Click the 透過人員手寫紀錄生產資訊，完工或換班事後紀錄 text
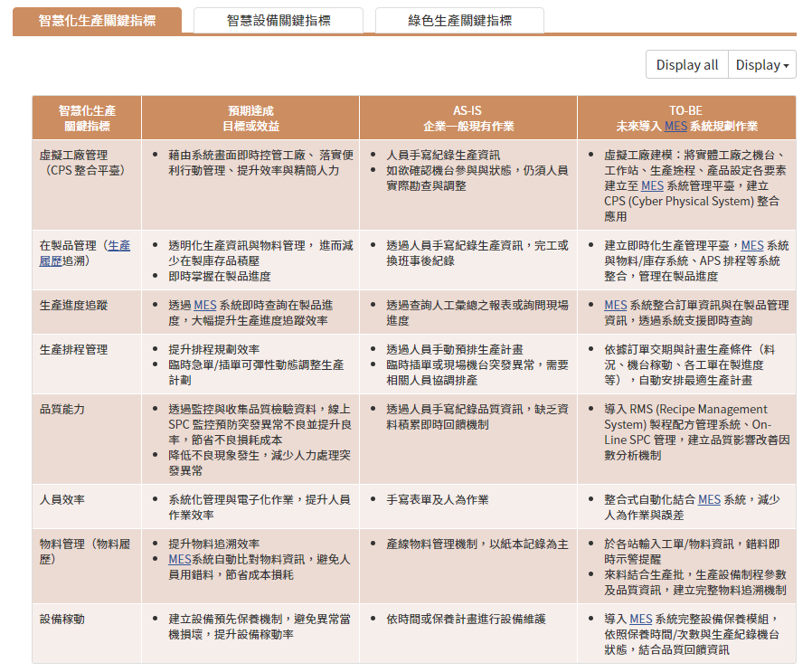Screen dimensions: 812x672 [477, 253]
